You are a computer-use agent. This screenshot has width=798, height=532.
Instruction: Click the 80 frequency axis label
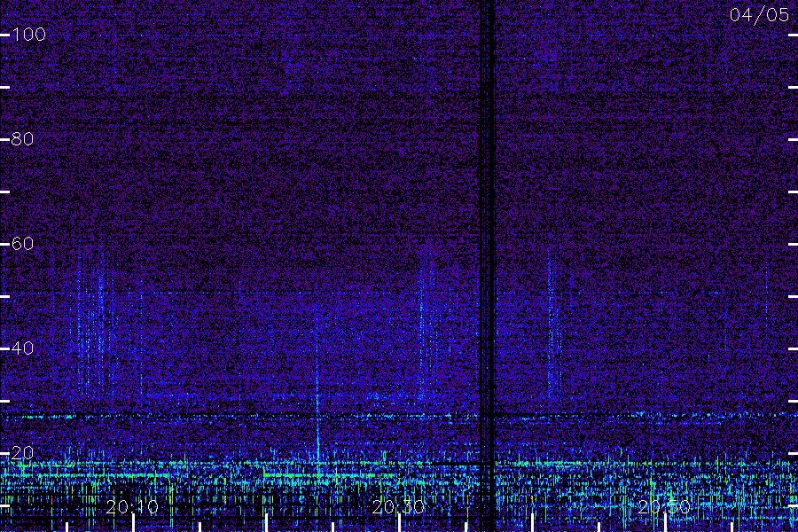pyautogui.click(x=22, y=139)
